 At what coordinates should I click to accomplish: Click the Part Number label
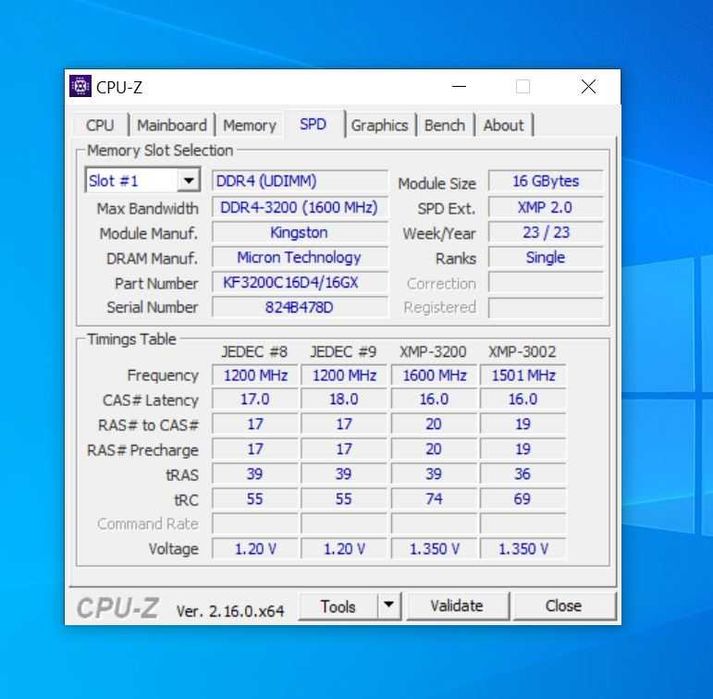pos(156,283)
